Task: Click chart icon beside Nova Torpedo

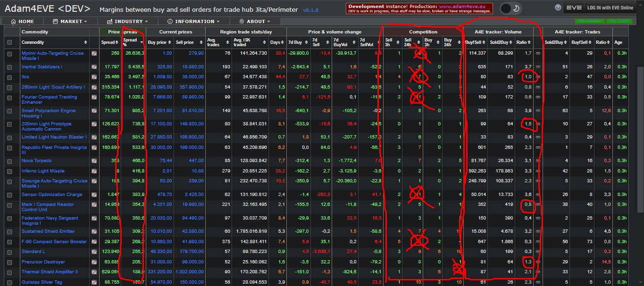Action: tap(94, 161)
